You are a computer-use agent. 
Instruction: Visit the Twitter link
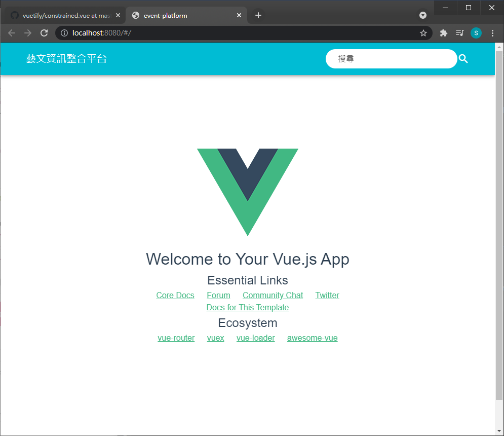tap(327, 295)
